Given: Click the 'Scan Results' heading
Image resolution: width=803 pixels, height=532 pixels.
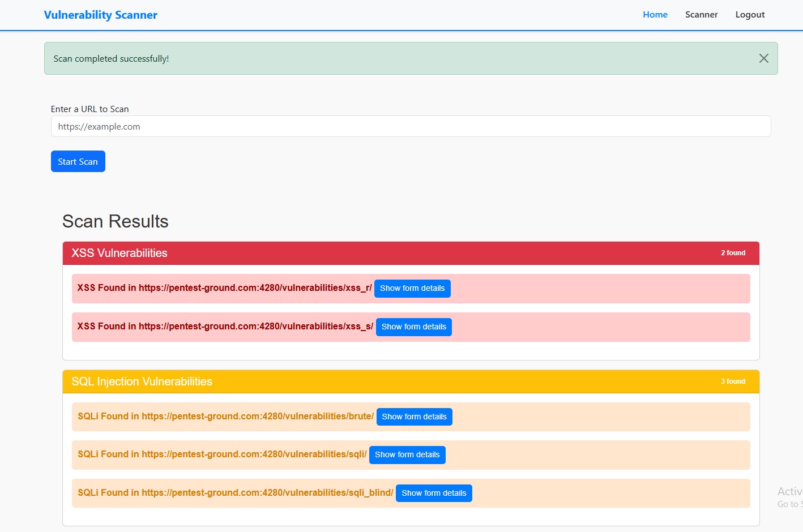Looking at the screenshot, I should [116, 221].
